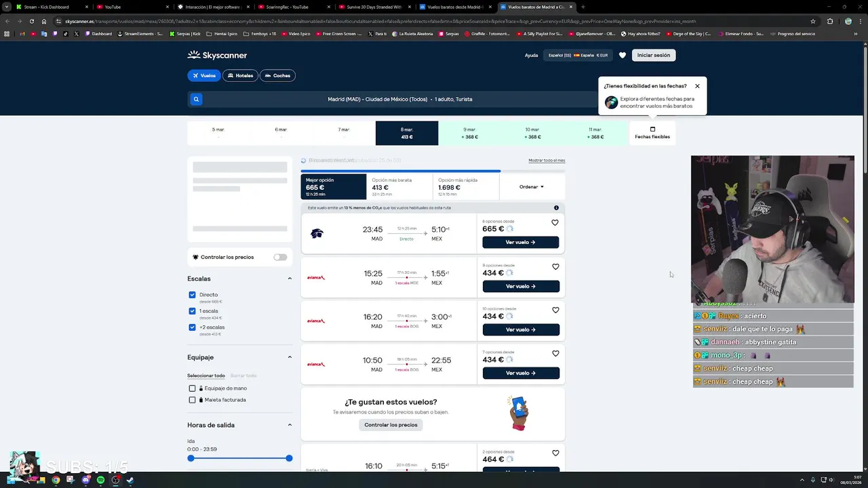
Task: Toggle Controlar los precios switch
Action: click(280, 258)
